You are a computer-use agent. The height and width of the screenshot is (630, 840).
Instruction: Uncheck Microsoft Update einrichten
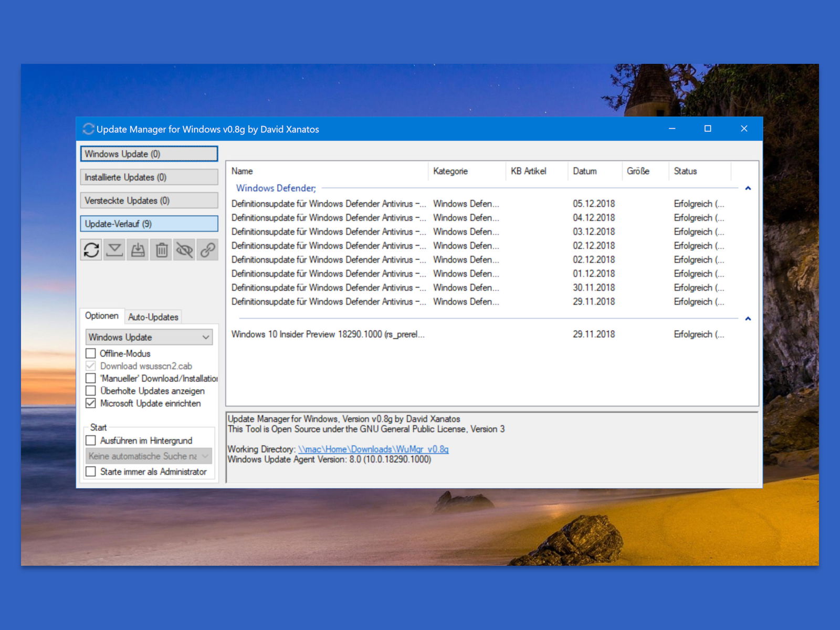click(x=91, y=403)
